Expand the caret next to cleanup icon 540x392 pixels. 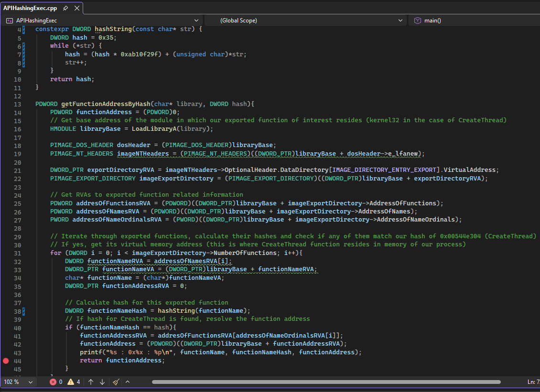(128, 381)
